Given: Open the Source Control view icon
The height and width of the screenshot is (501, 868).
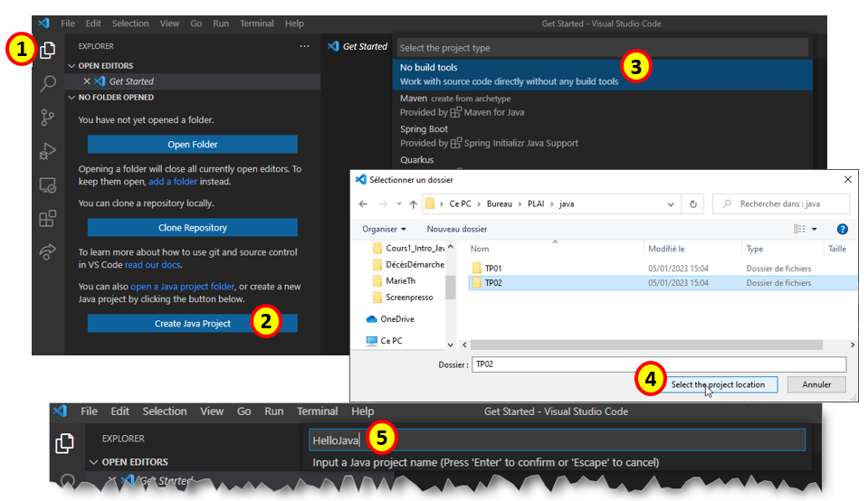Looking at the screenshot, I should click(48, 118).
